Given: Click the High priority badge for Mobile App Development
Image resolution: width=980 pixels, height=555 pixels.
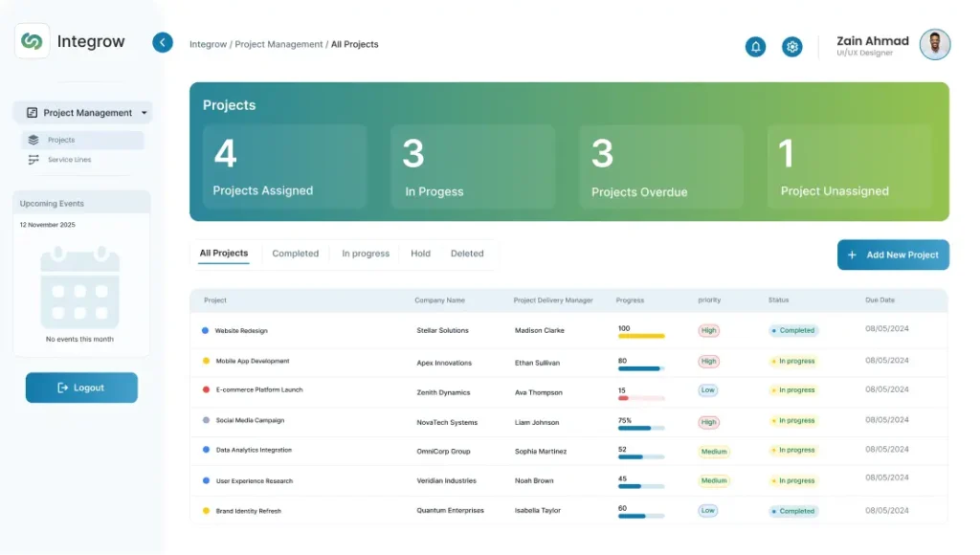Looking at the screenshot, I should (708, 362).
